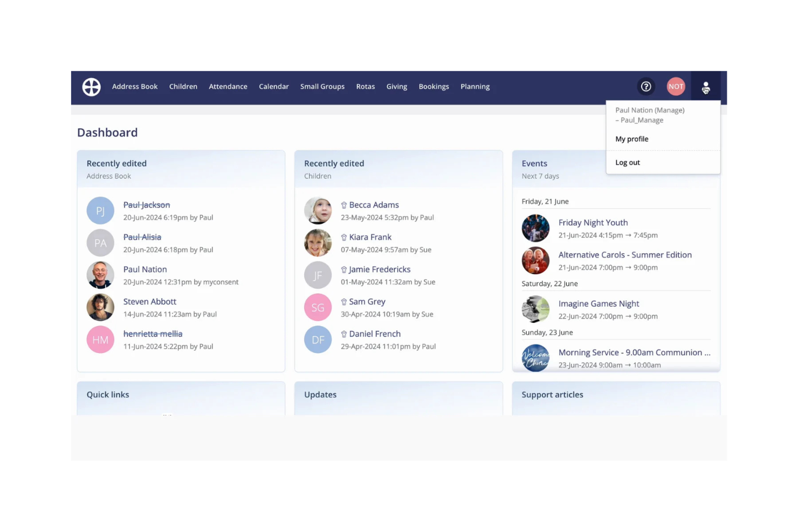Open the ChurchSuite home logo icon
Viewport: 798px width, 532px height.
coord(91,87)
